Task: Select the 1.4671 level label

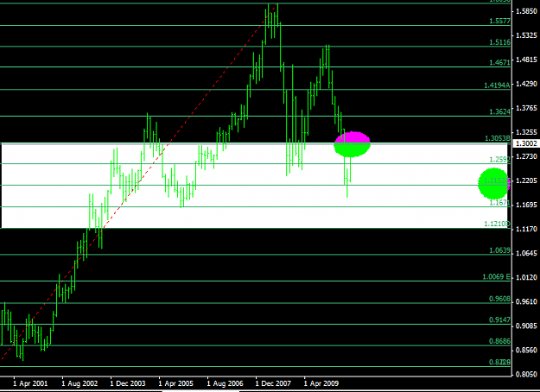Action: pos(499,63)
